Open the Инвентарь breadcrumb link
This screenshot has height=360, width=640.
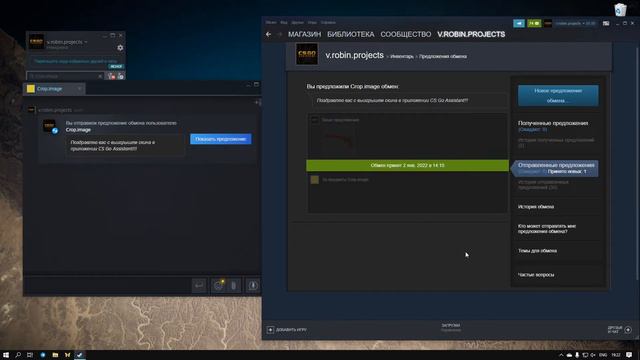pyautogui.click(x=402, y=56)
